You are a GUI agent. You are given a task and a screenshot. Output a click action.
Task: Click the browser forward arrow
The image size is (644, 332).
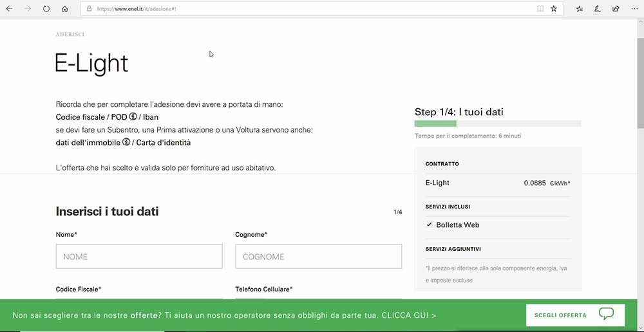[28, 8]
